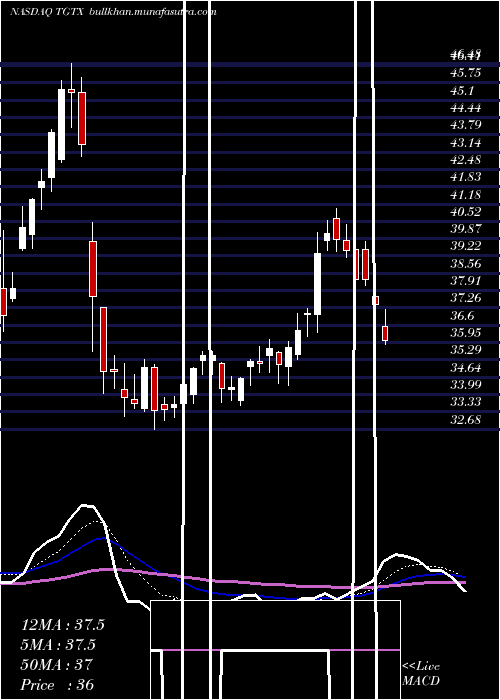Select the 39.22 price axis label
500x700 pixels.
tap(466, 246)
